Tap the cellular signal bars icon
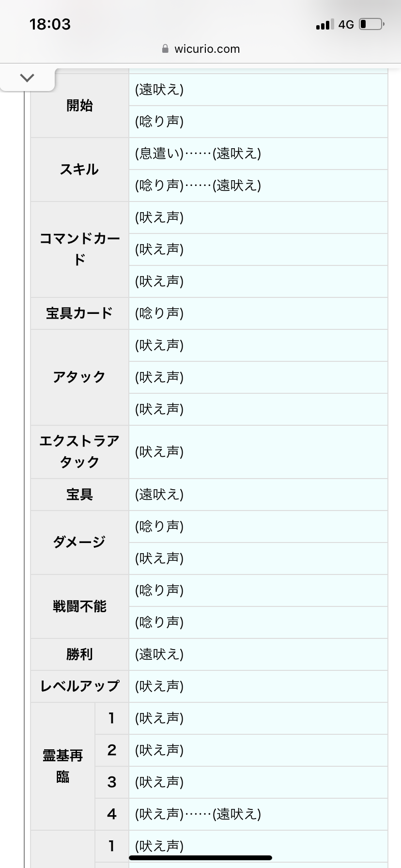Image resolution: width=401 pixels, height=868 pixels. (x=324, y=25)
